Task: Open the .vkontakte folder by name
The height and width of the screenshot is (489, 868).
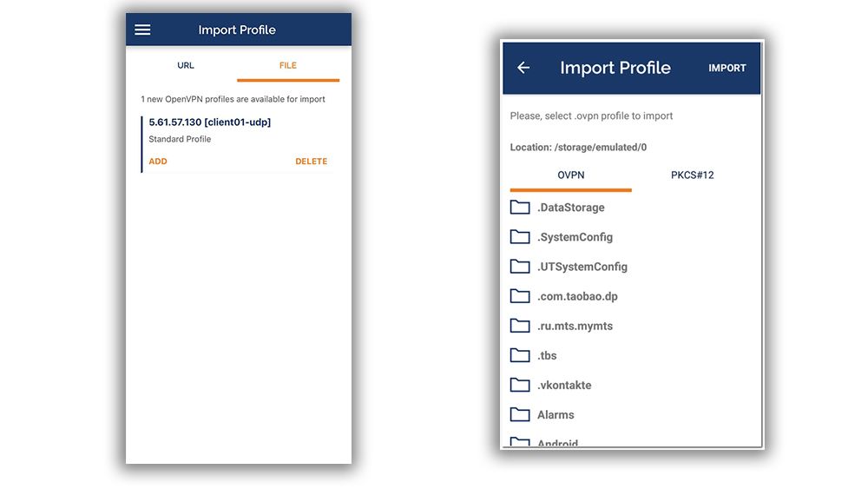Action: (564, 385)
